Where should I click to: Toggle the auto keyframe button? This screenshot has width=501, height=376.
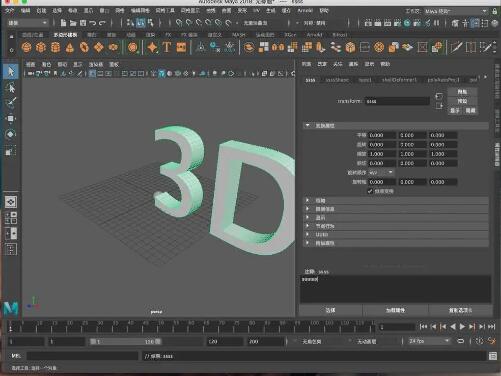[492, 341]
